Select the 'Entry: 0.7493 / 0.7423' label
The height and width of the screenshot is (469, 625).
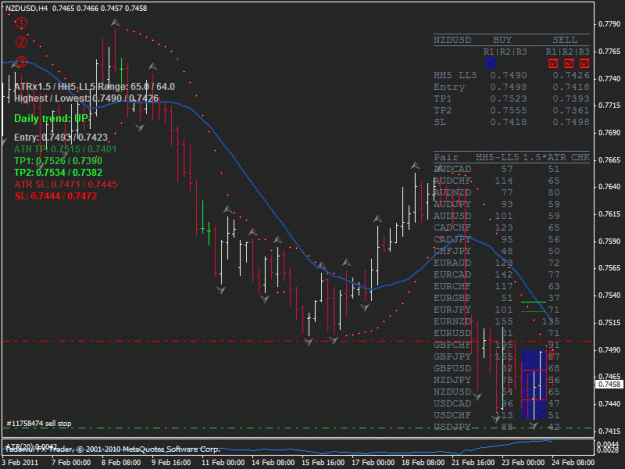click(61, 137)
